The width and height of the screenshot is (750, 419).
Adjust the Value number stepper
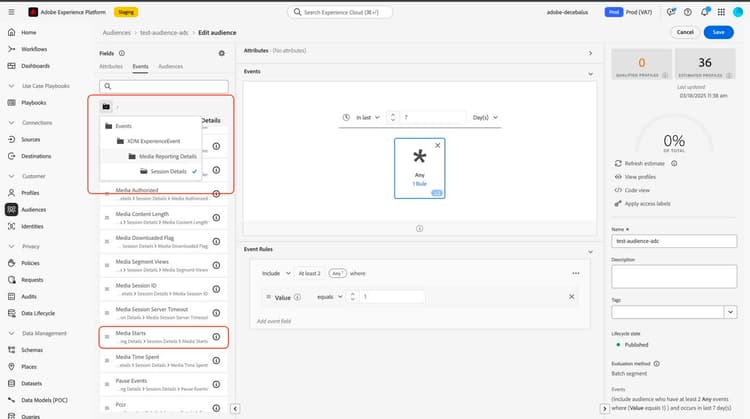pyautogui.click(x=353, y=297)
